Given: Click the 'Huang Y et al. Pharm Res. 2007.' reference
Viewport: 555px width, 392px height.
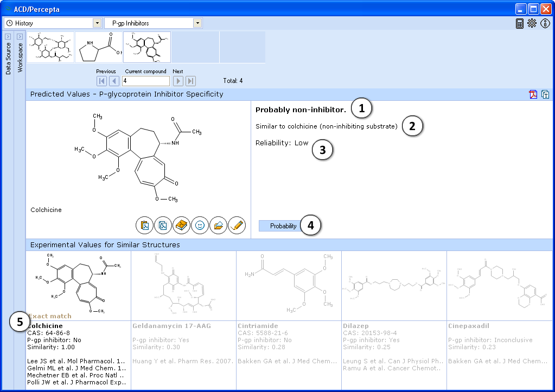Looking at the screenshot, I should point(183,361).
